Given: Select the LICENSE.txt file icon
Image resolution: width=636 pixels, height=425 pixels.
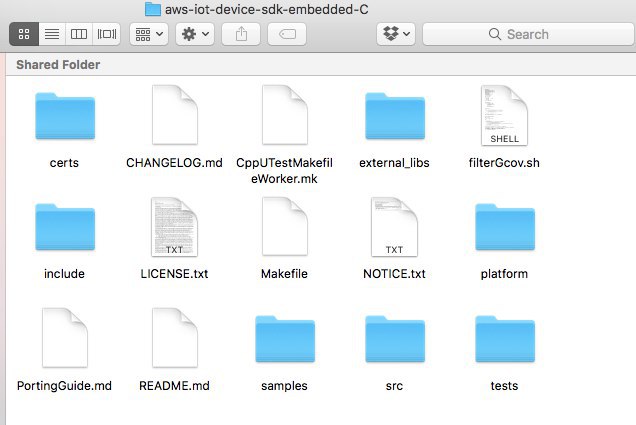Looking at the screenshot, I should pyautogui.click(x=174, y=227).
